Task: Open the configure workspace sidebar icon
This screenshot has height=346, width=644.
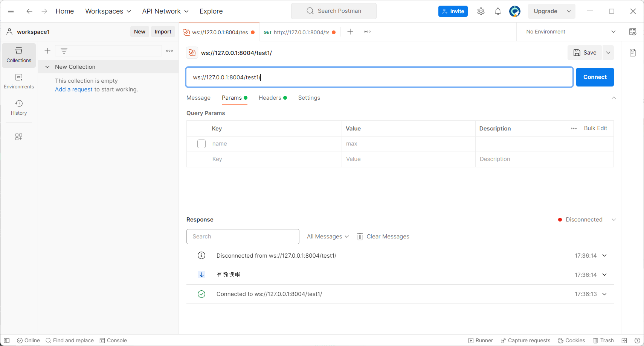Action: (x=19, y=137)
